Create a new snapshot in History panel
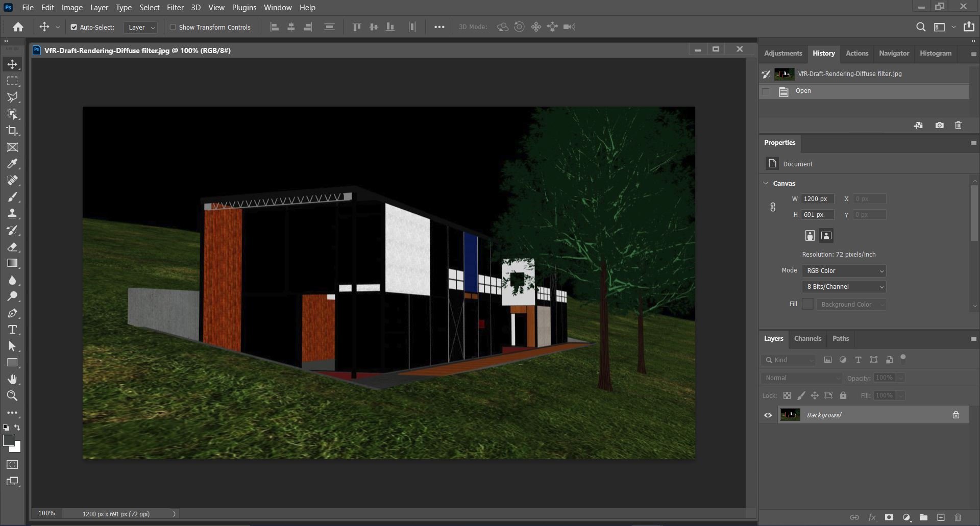 point(939,125)
